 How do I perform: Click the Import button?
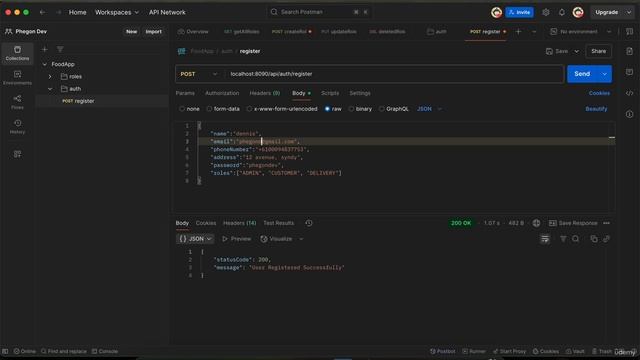[153, 31]
